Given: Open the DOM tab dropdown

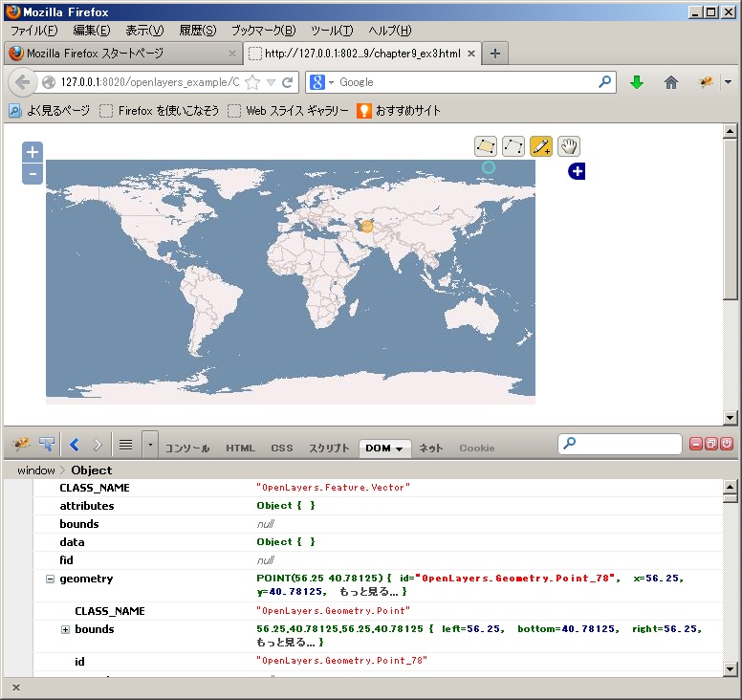Looking at the screenshot, I should pyautogui.click(x=398, y=448).
